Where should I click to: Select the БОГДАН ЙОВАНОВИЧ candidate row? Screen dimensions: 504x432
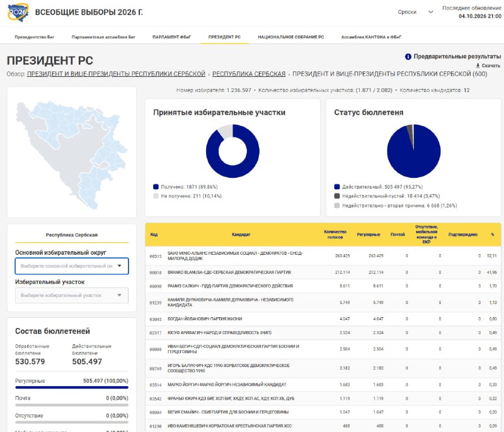coord(323,318)
